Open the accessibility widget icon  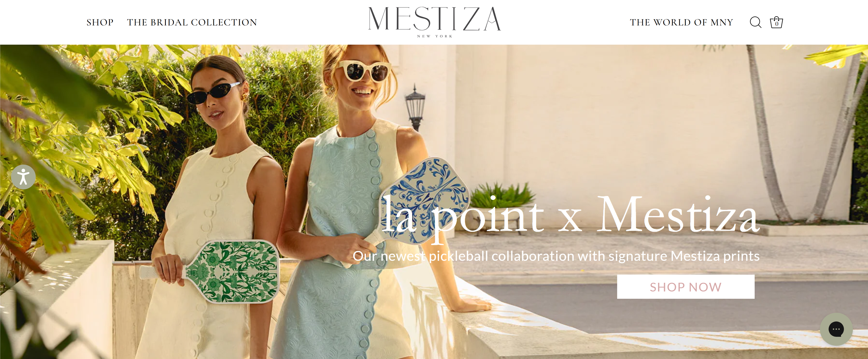click(x=23, y=177)
